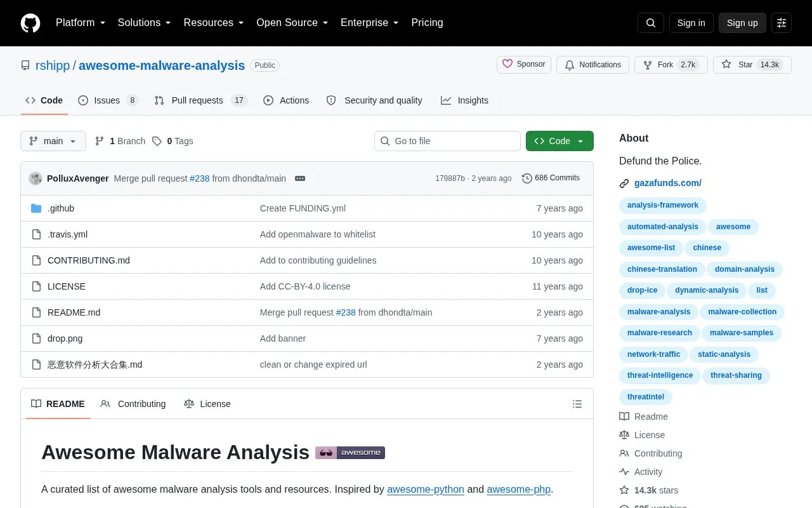Image resolution: width=812 pixels, height=508 pixels.
Task: Open the awesome-python link
Action: coord(426,490)
